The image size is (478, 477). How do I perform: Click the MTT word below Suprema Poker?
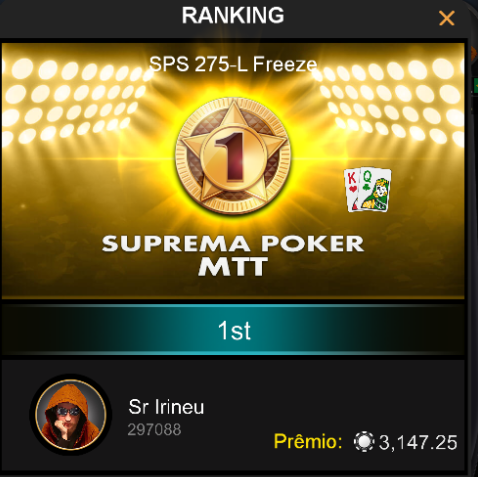[x=233, y=267]
